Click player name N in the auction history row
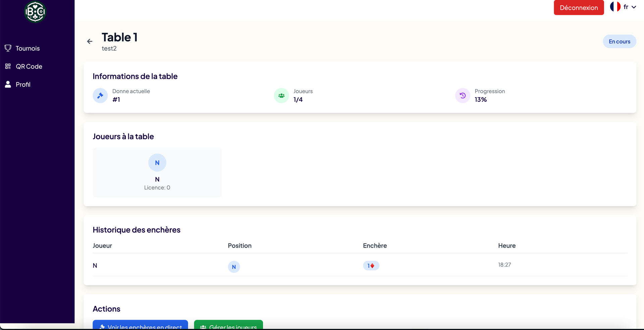The image size is (644, 330). pyautogui.click(x=95, y=265)
